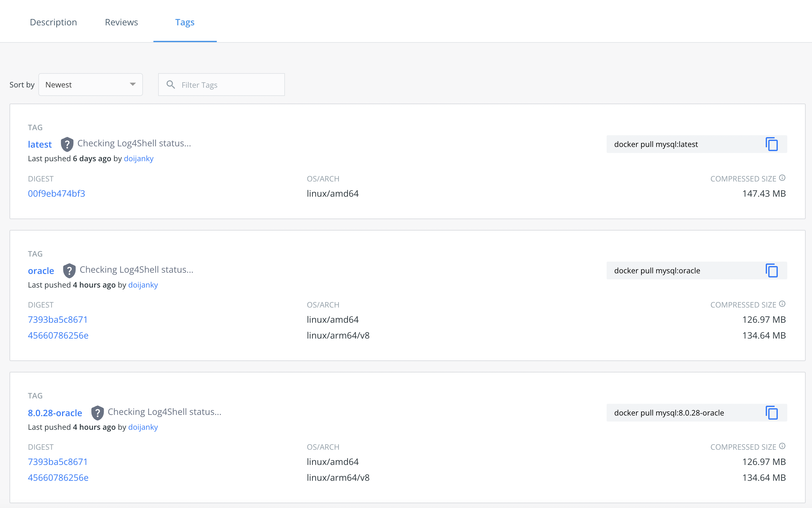Switch to the Description tab
This screenshot has height=508, width=812.
point(54,22)
